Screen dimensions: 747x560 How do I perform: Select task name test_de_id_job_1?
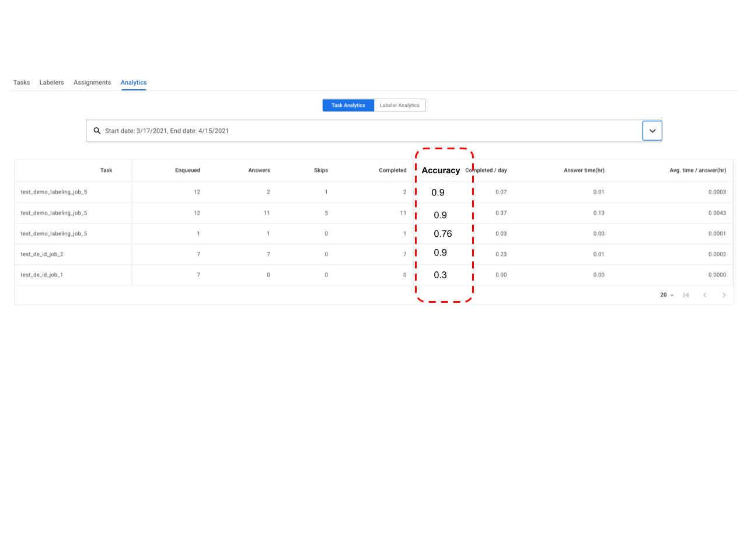(x=42, y=275)
